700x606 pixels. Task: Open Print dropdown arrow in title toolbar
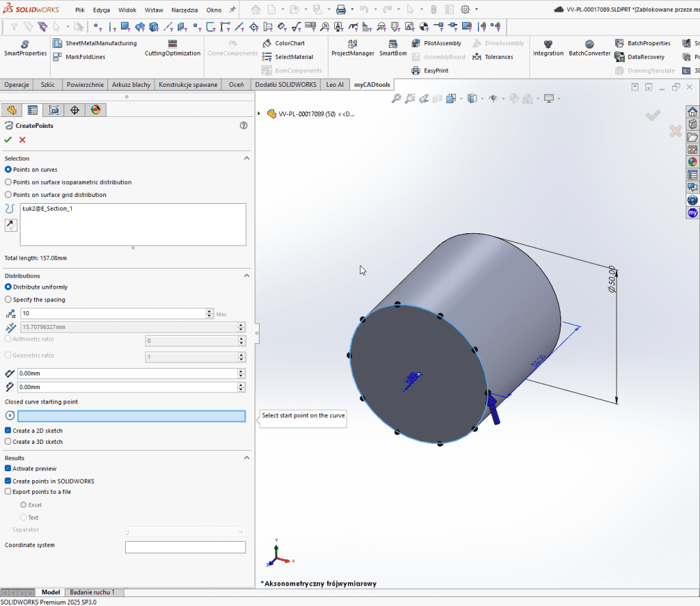352,10
